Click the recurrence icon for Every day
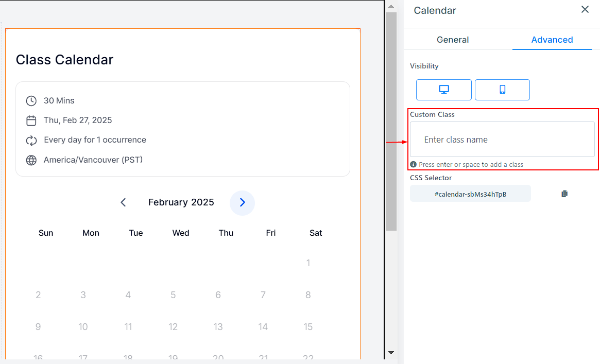Image resolution: width=600 pixels, height=364 pixels. click(31, 140)
